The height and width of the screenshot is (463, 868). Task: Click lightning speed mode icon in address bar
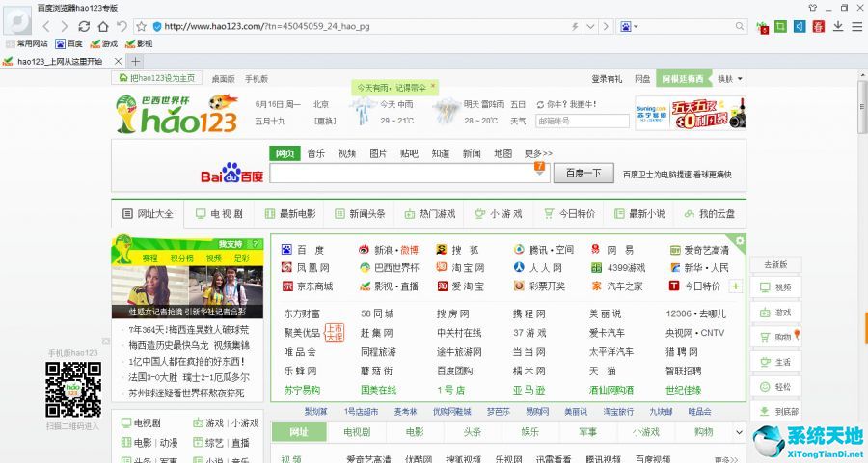pyautogui.click(x=575, y=26)
